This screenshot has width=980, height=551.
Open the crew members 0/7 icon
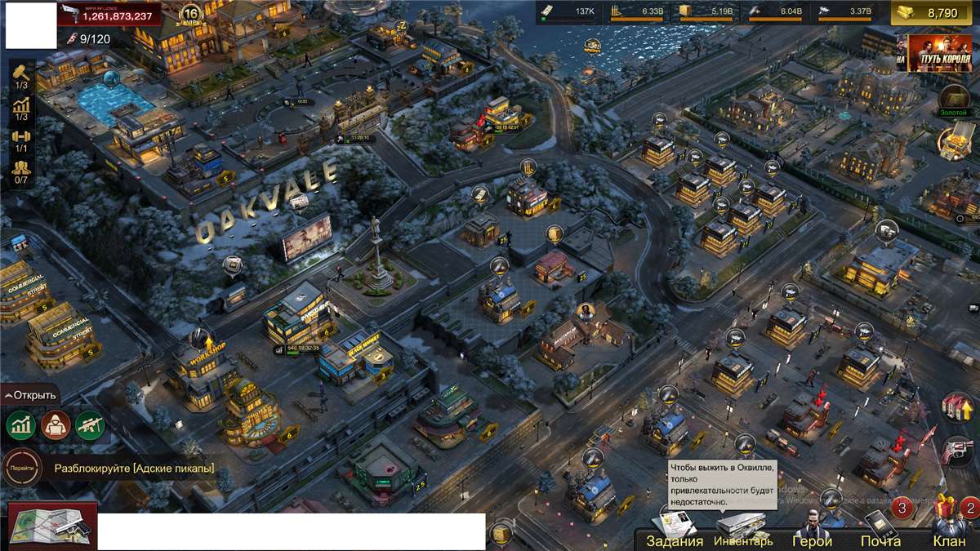pyautogui.click(x=21, y=170)
